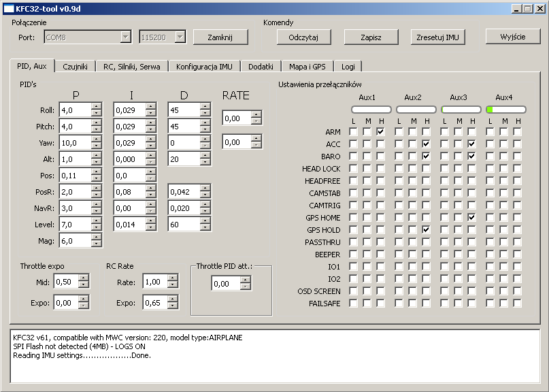Click the Aux3 channel level indicator bar
The width and height of the screenshot is (549, 392).
[x=461, y=109]
